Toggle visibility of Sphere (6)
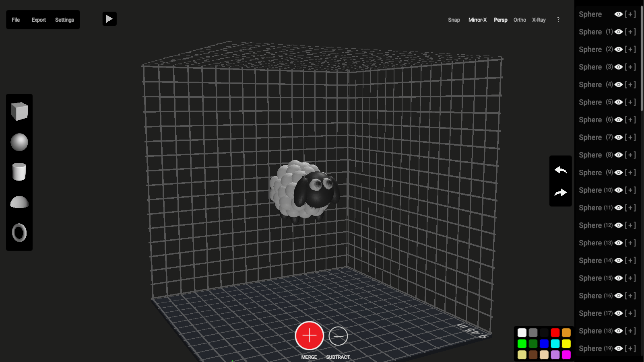The height and width of the screenshot is (362, 644). [x=619, y=120]
